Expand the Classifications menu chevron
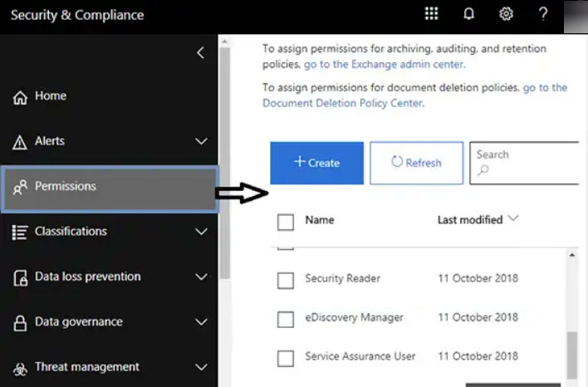 point(201,232)
